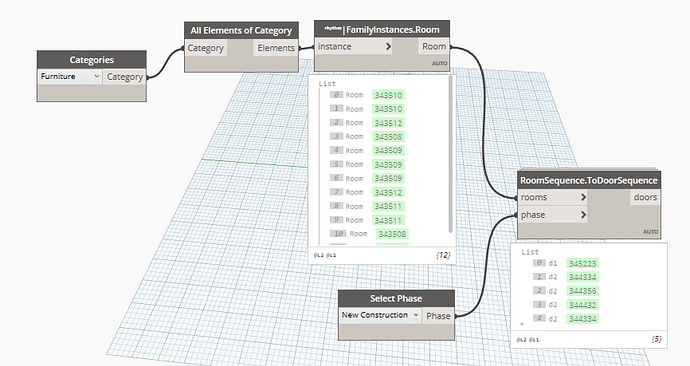
Task: Open the Furniture category dropdown
Action: tap(70, 77)
